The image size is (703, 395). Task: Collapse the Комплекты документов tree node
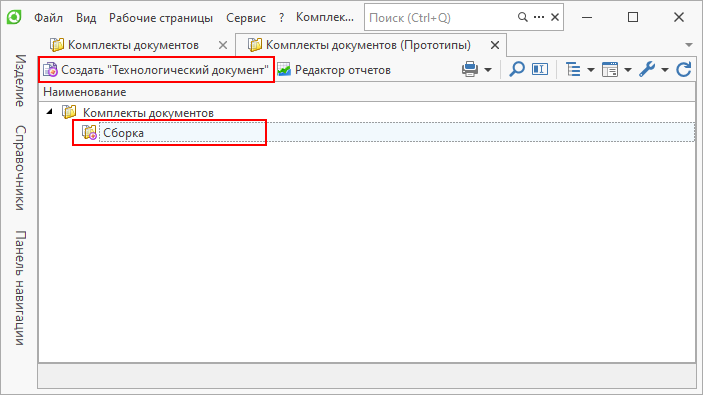(x=50, y=112)
